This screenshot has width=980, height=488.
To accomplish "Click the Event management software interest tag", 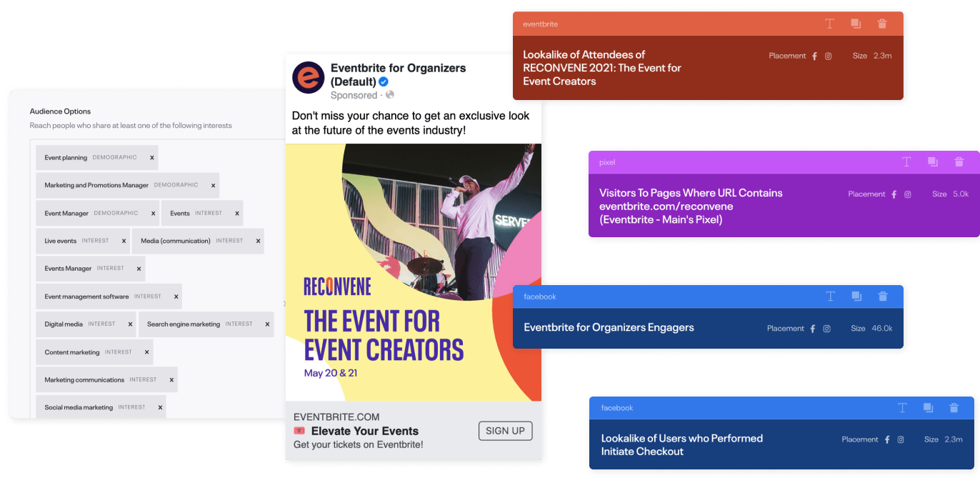I will 109,297.
